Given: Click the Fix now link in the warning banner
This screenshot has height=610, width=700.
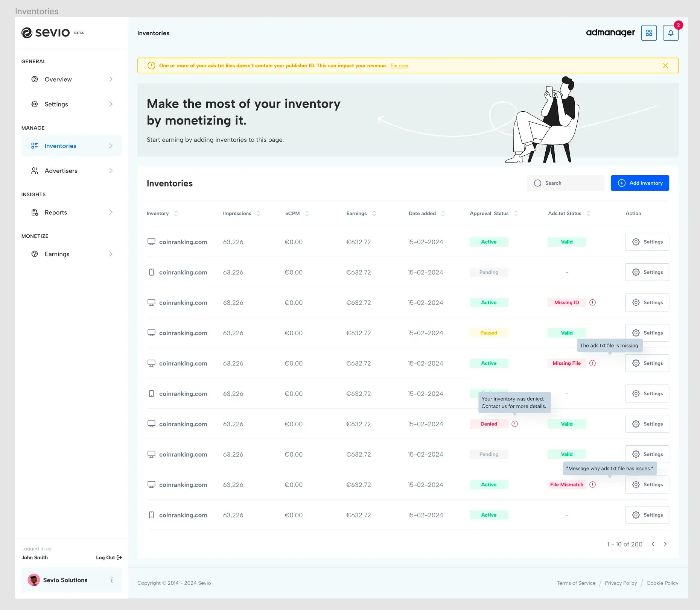Looking at the screenshot, I should pos(399,65).
